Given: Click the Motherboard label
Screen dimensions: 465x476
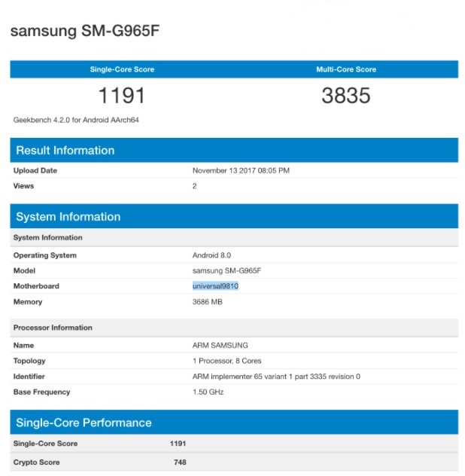Looking at the screenshot, I should [x=36, y=286].
